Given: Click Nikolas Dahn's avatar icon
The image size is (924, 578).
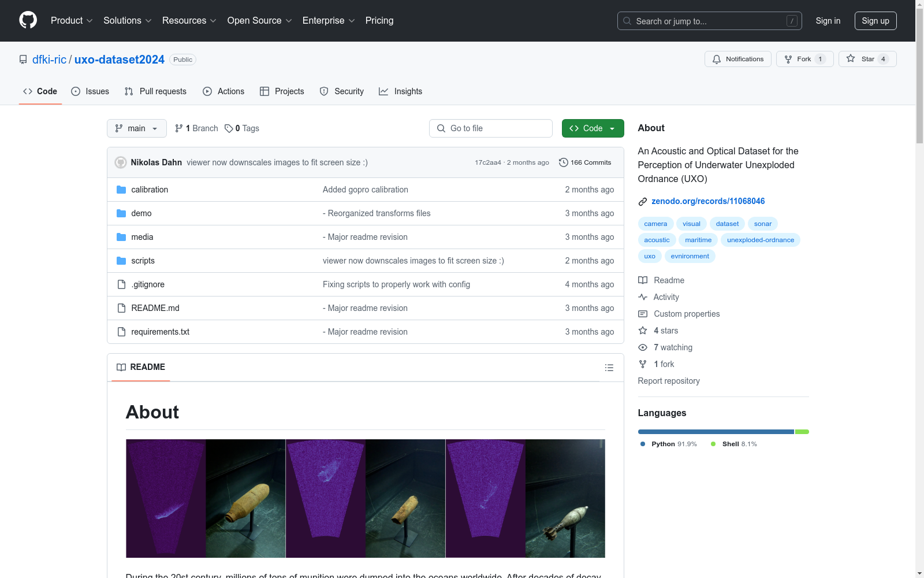Looking at the screenshot, I should point(121,162).
